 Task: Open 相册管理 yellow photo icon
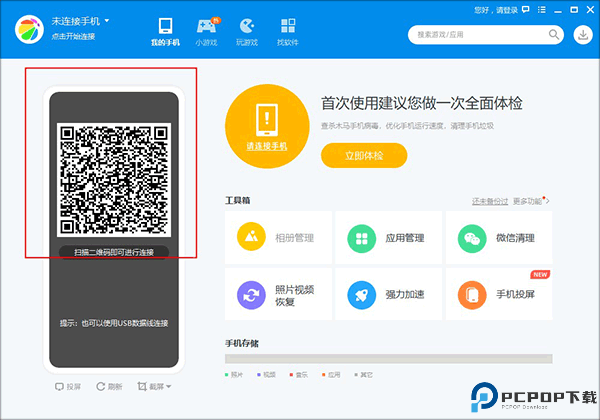coord(251,237)
